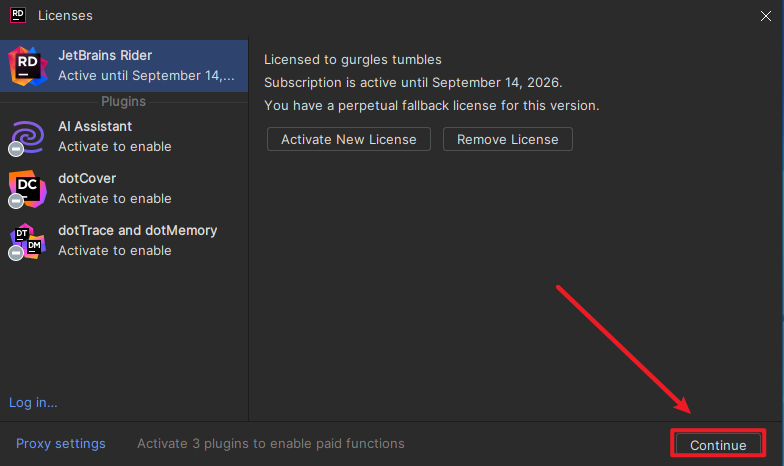Click the Licenses window title
This screenshot has width=784, height=466.
[x=65, y=16]
